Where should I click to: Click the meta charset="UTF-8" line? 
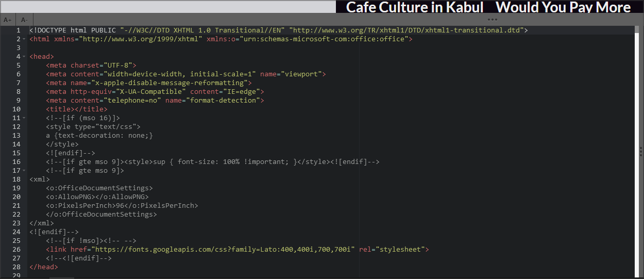91,65
